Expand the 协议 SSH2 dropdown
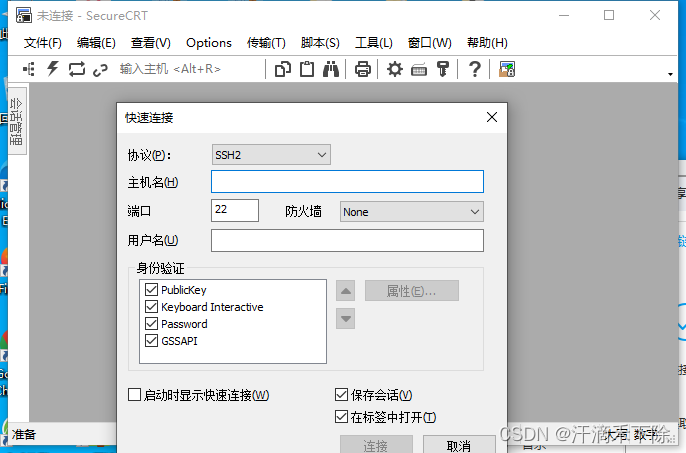This screenshot has height=453, width=686. click(271, 155)
